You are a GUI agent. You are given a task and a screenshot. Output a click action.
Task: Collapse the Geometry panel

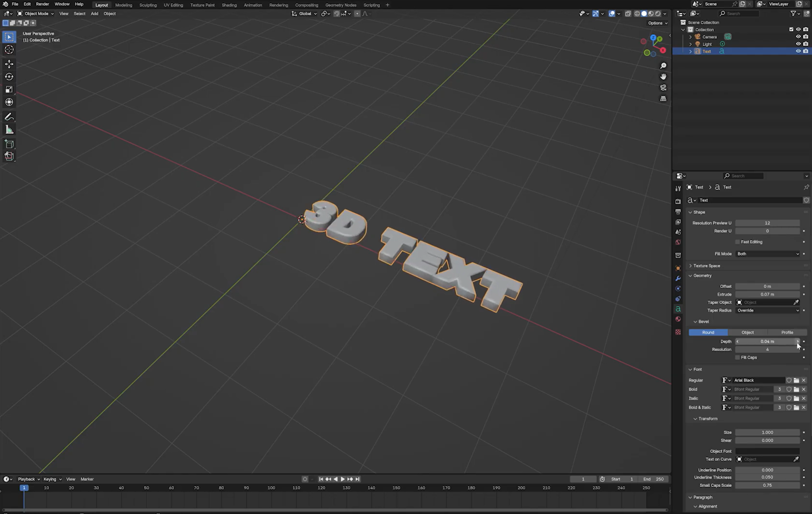tap(703, 275)
